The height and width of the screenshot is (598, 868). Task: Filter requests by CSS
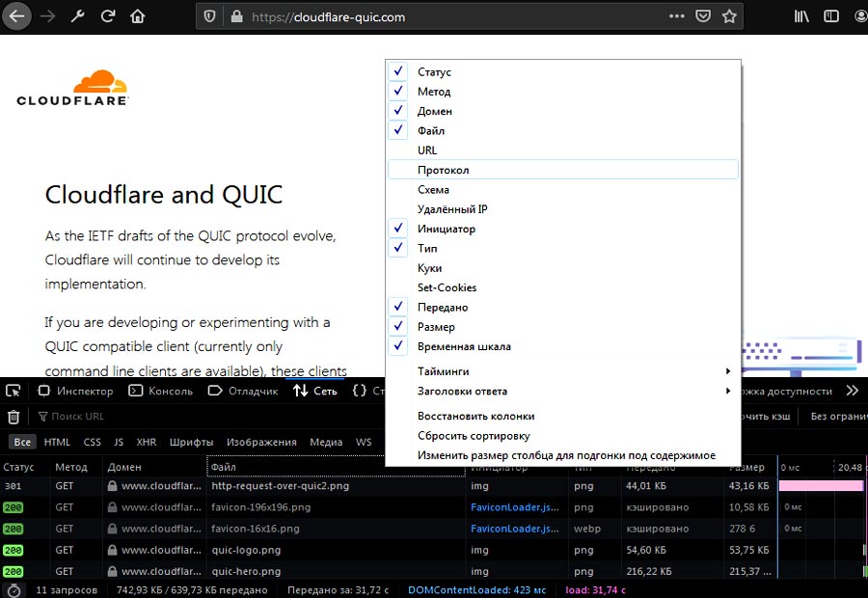coord(92,442)
